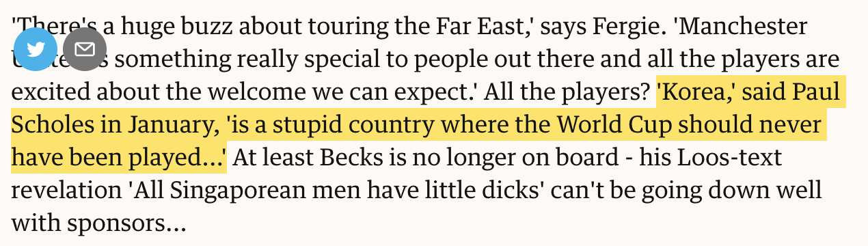Share the quote via Twitter icon
Screen dimensions: 868x246
36,49
